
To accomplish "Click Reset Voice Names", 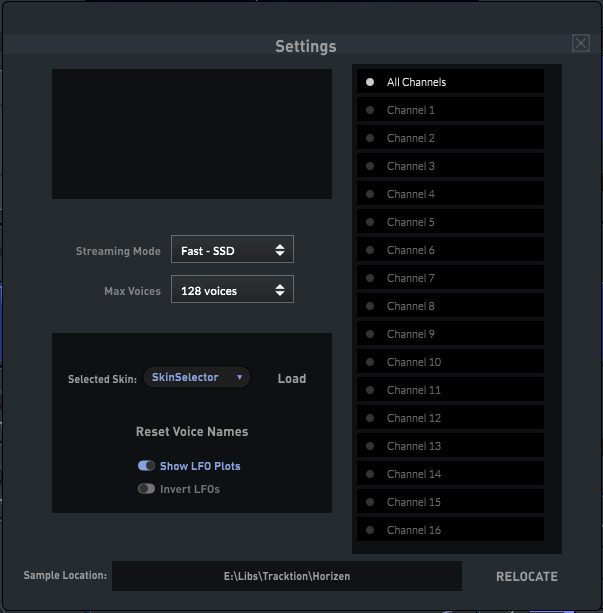I will (192, 432).
